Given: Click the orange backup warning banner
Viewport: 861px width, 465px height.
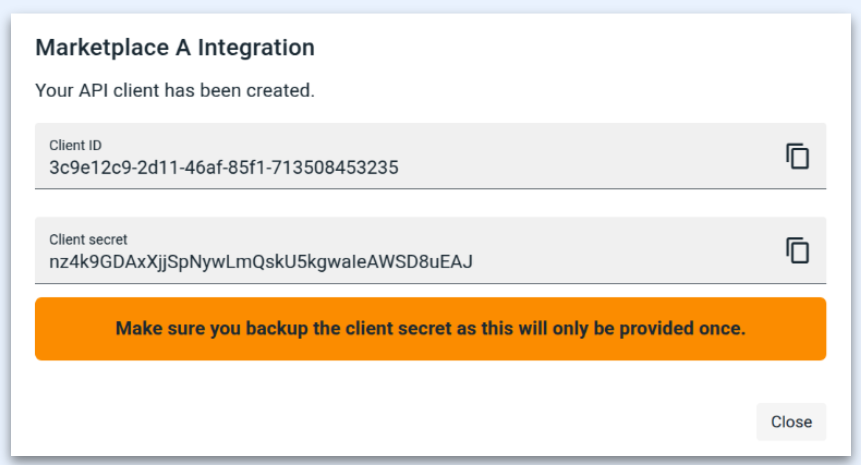Looking at the screenshot, I should [x=430, y=328].
